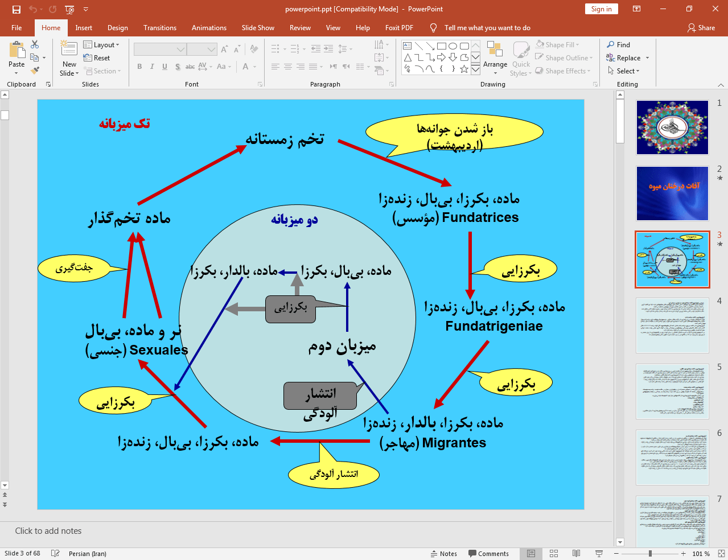The image size is (728, 560).
Task: Click the Share button
Action: coord(701,27)
